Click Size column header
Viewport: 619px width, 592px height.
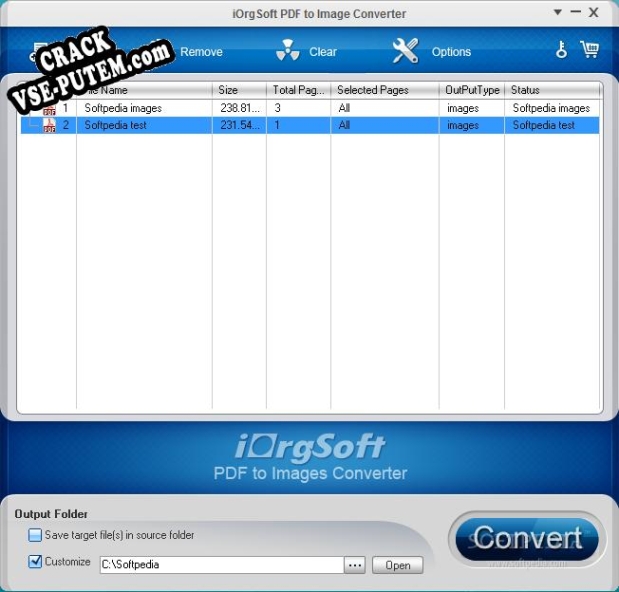[239, 90]
